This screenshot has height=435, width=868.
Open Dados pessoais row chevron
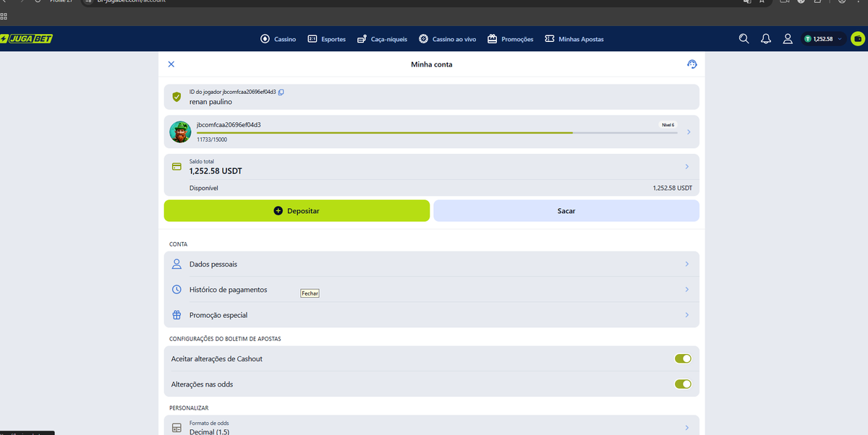pyautogui.click(x=686, y=264)
